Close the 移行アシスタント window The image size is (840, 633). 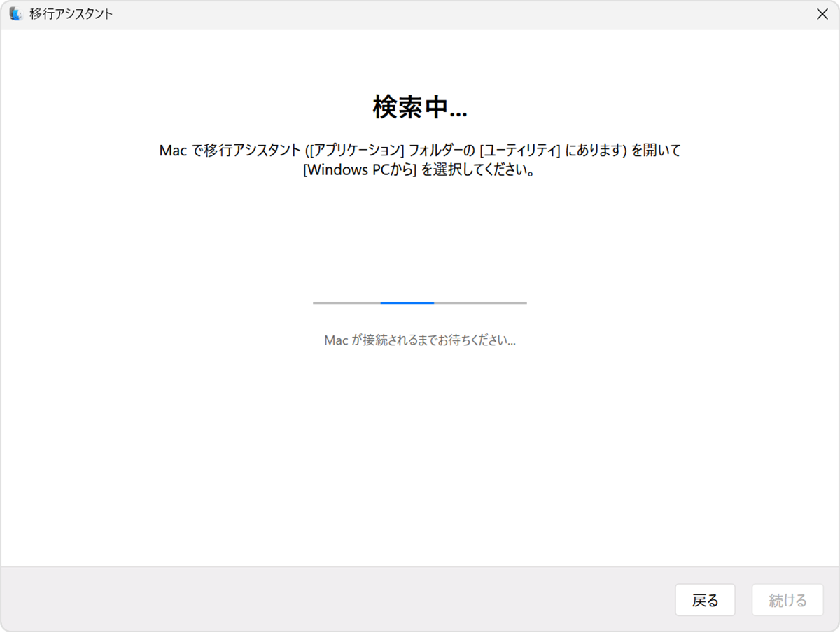coord(822,14)
